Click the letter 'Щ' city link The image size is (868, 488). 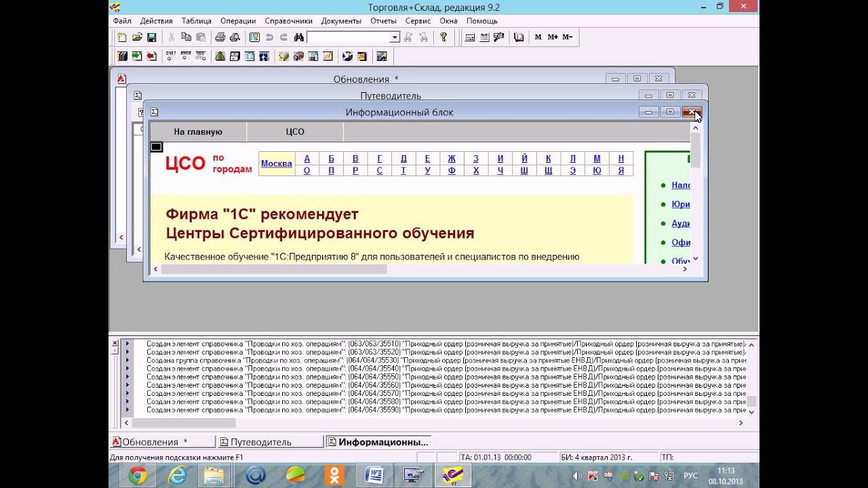coord(548,170)
